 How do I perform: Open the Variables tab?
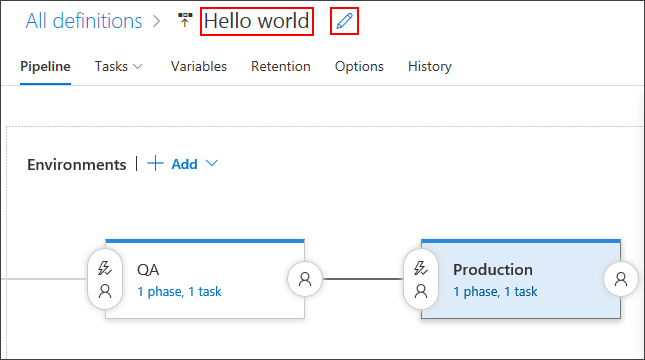[199, 66]
